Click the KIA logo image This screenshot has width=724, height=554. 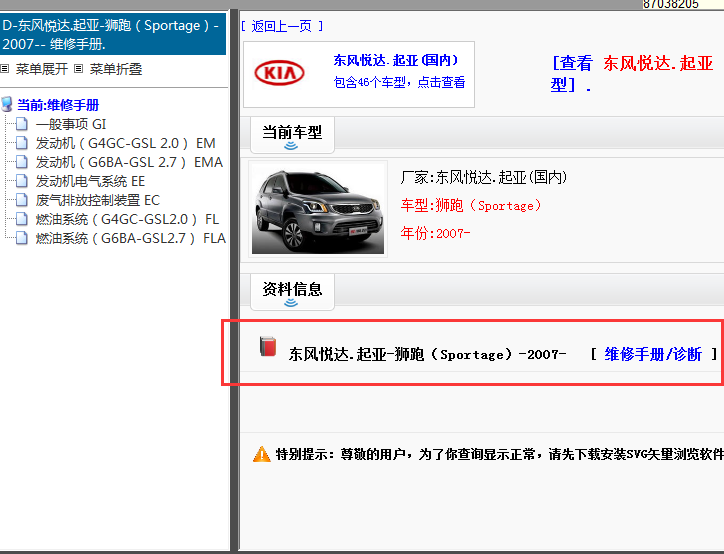point(279,73)
